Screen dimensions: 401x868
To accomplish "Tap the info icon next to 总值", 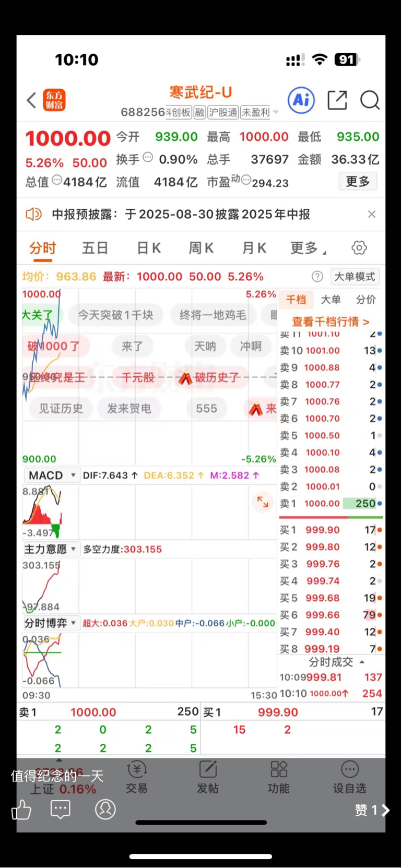I will click(56, 180).
